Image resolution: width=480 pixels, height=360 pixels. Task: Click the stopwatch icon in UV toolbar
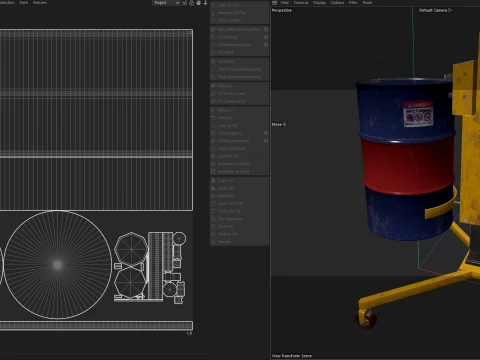point(191,3)
